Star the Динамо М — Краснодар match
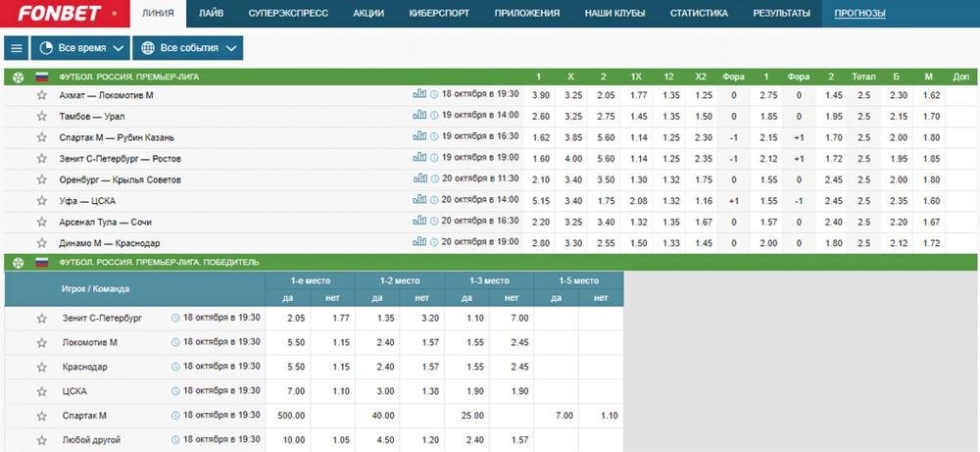 point(42,242)
